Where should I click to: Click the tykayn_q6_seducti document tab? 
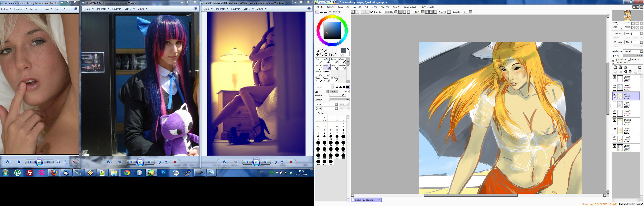coord(366,200)
